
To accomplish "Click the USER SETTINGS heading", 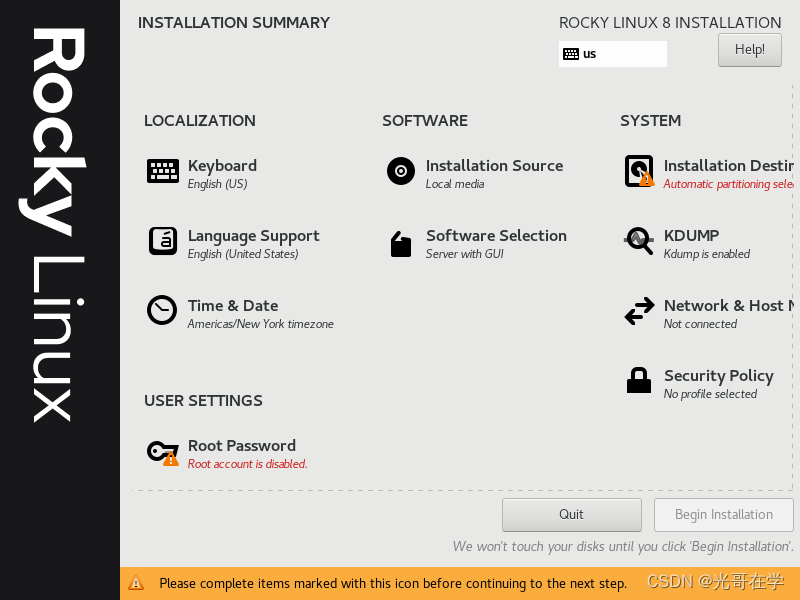I will (203, 400).
